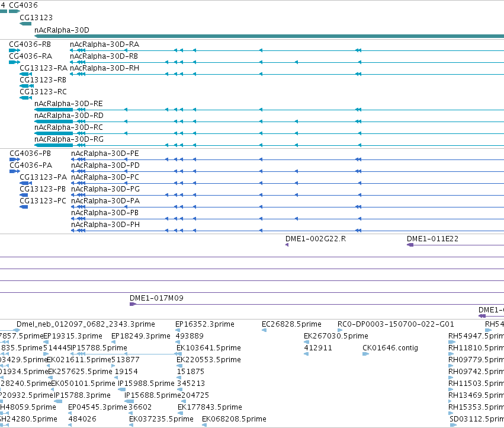
Task: Select the nAcRalpha-30D-PC CDS label
Action: pos(105,177)
